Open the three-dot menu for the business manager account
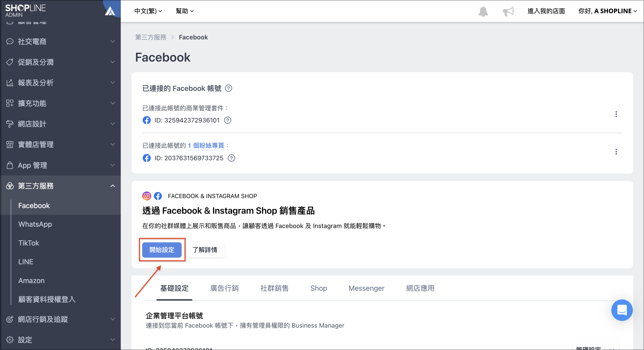 (616, 114)
